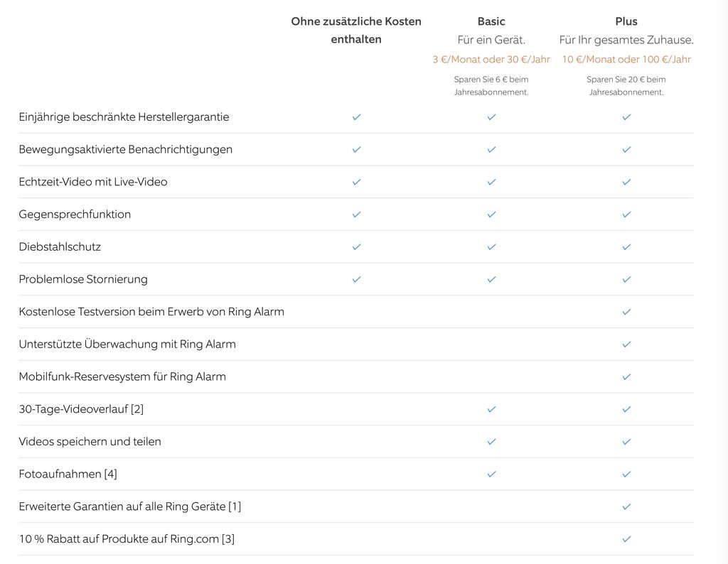Click the 'Echtzeit-Video mit Live-Video' row label
The height and width of the screenshot is (564, 728).
tap(93, 182)
